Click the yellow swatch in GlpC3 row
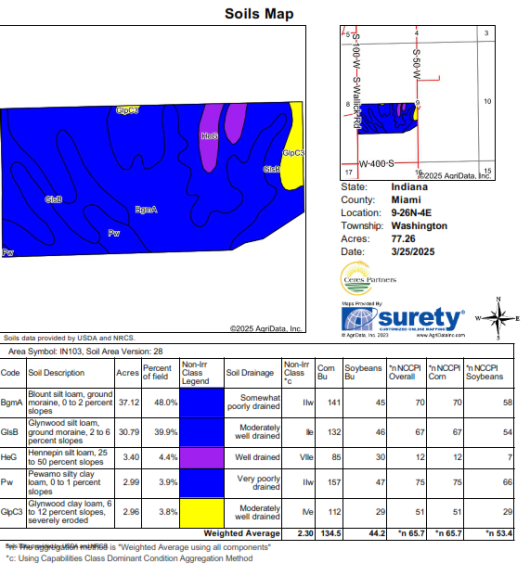This screenshot has height=576, width=530. (x=202, y=513)
